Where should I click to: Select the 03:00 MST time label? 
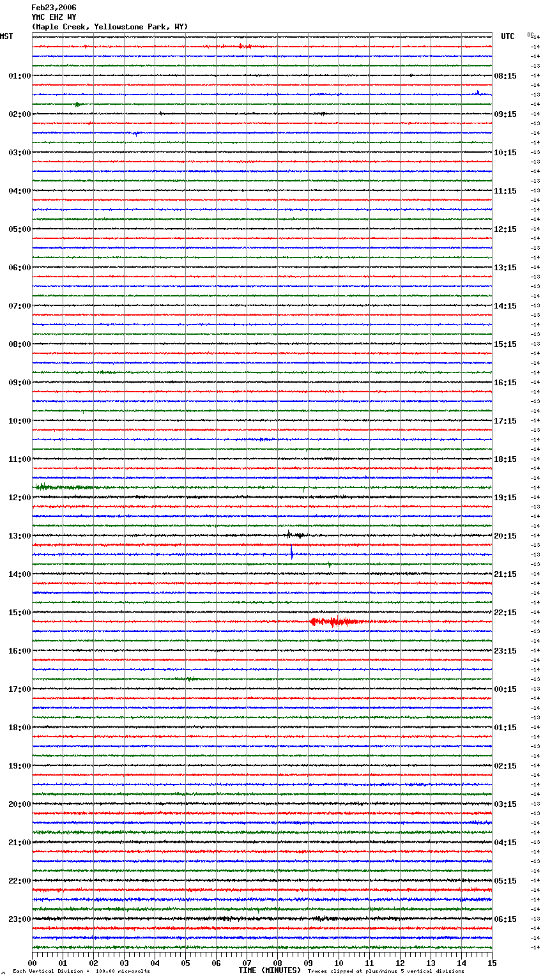click(x=20, y=153)
